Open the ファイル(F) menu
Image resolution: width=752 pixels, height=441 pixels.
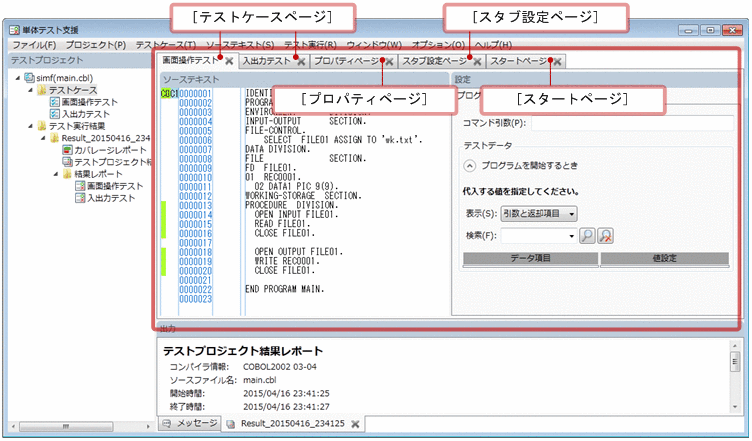[x=34, y=45]
